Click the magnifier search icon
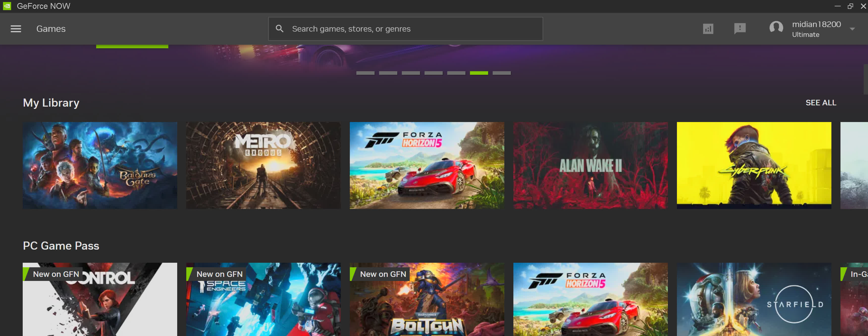Viewport: 868px width, 336px height. coord(279,29)
